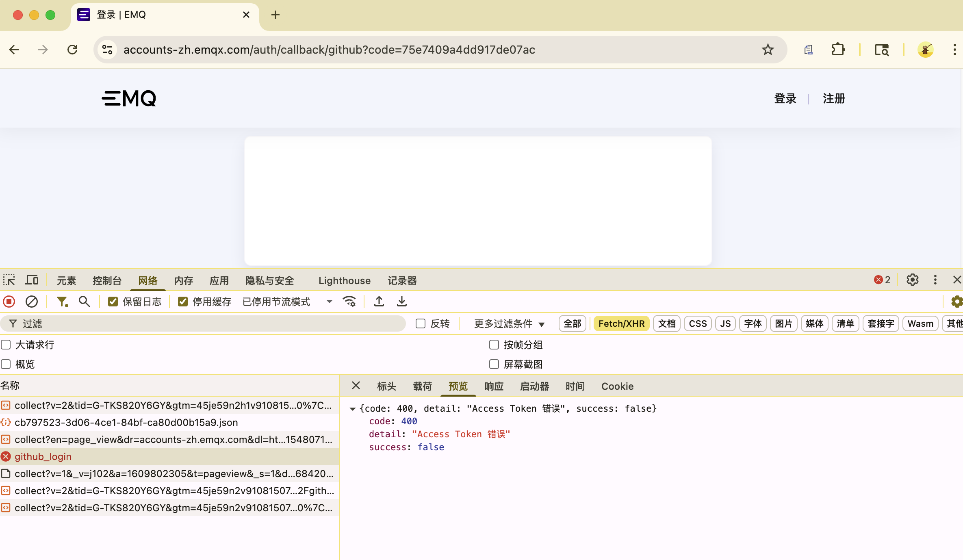Screen dimensions: 963x560
Task: Click the stop recording network log icon
Action: (9, 302)
